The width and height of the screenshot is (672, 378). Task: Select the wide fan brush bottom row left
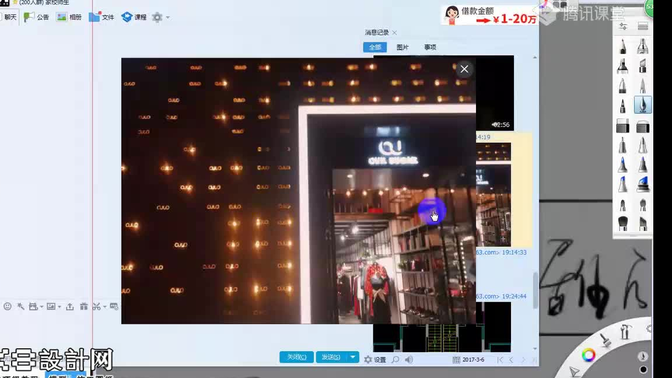(x=623, y=223)
